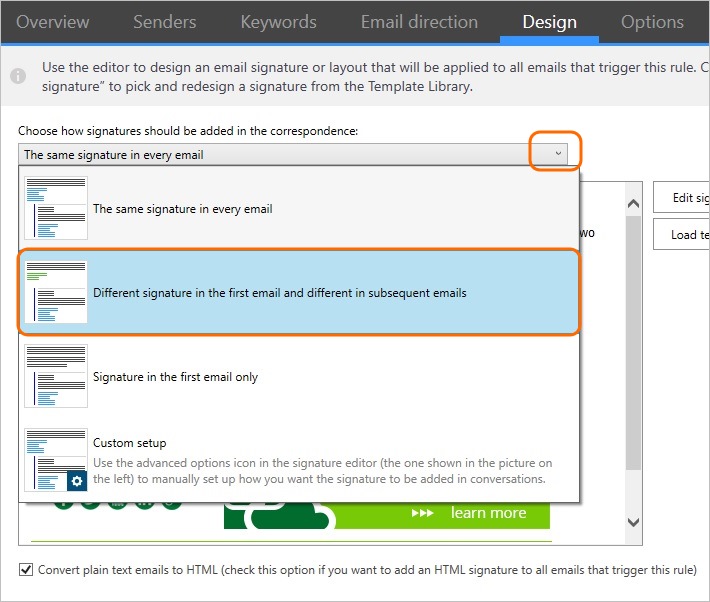Click the Custom setup description text
Image resolution: width=710 pixels, height=602 pixels.
coord(322,471)
